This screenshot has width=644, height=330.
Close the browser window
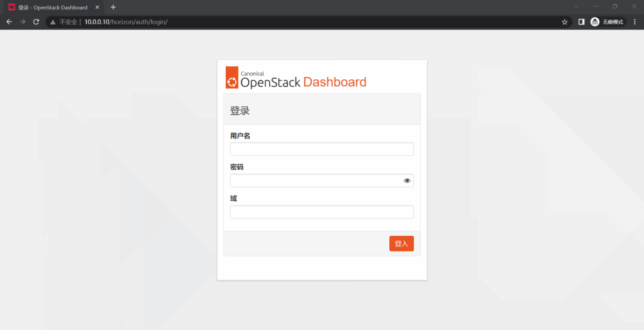pyautogui.click(x=634, y=6)
